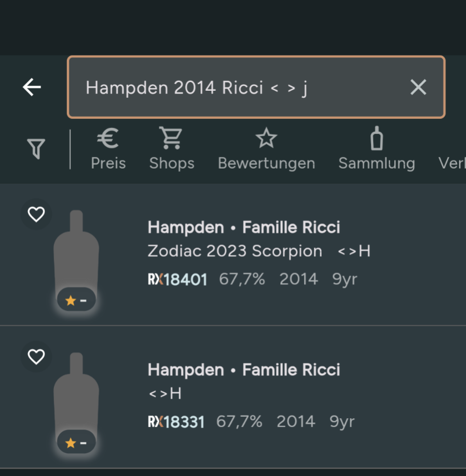Clear the search text with X icon
Image resolution: width=466 pixels, height=476 pixels.
coord(418,87)
